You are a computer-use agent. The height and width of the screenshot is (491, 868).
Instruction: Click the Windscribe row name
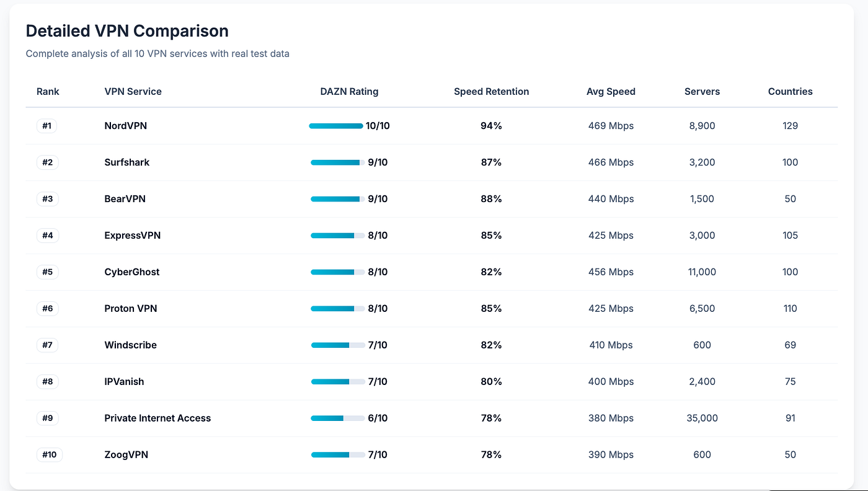(x=130, y=345)
